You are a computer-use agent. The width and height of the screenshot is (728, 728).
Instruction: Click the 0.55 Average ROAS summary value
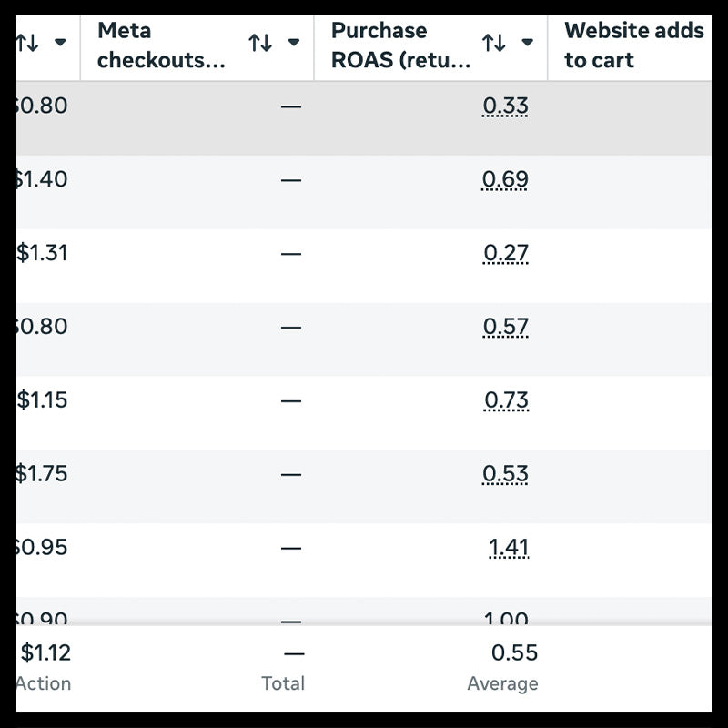pos(514,653)
